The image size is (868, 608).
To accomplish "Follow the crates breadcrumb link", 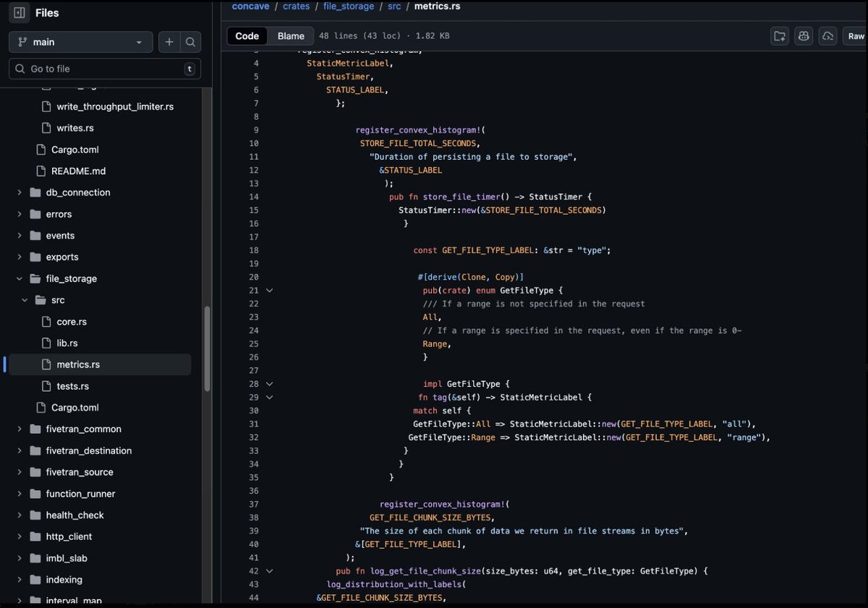I will point(296,7).
